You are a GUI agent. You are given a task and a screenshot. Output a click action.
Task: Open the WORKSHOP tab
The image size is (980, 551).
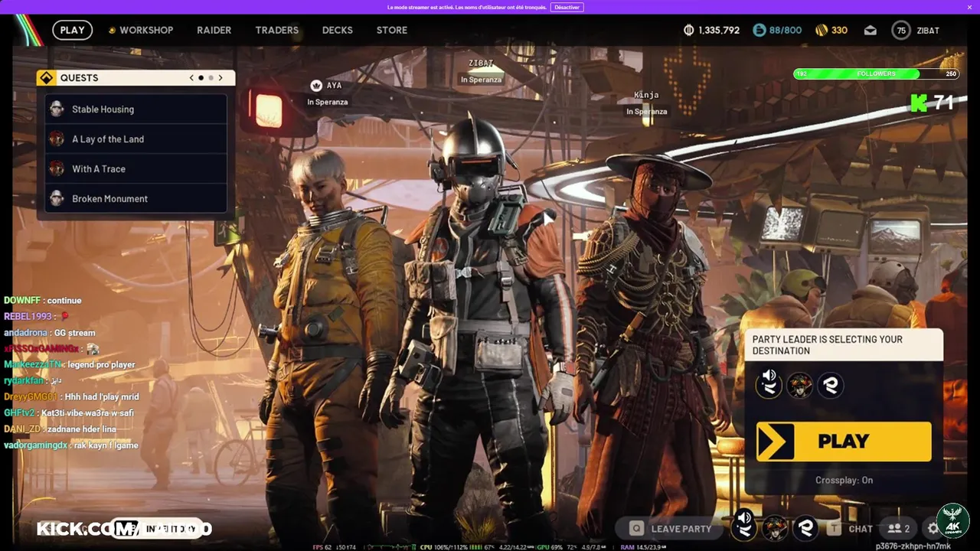(141, 31)
